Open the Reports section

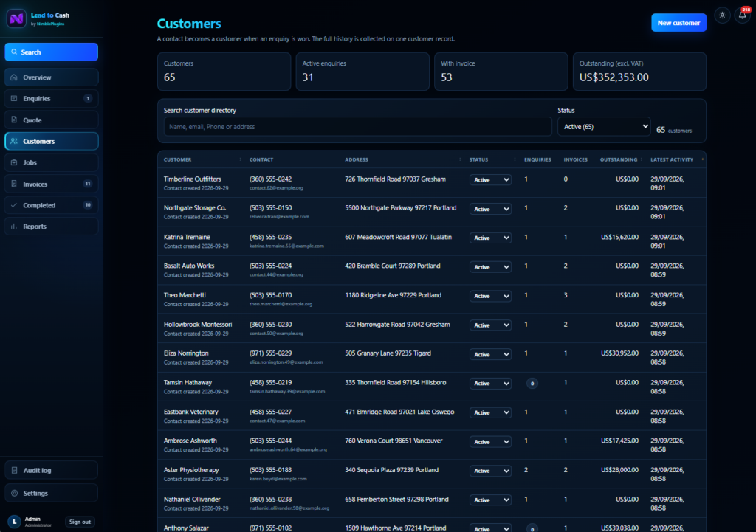tap(52, 227)
